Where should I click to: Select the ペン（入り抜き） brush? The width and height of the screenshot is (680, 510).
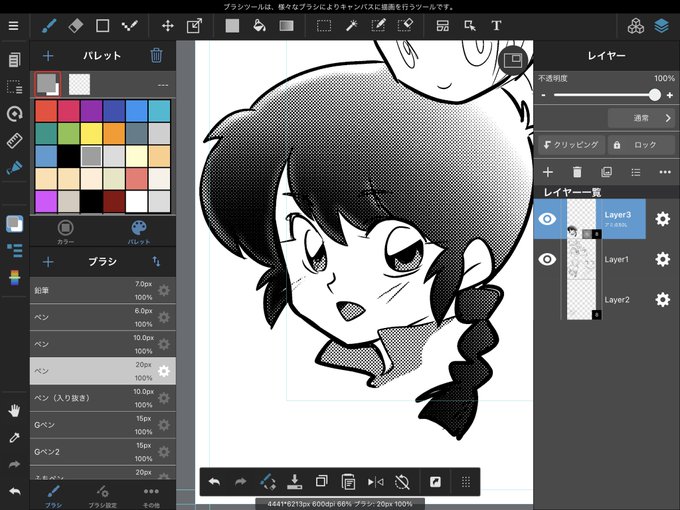[x=103, y=398]
